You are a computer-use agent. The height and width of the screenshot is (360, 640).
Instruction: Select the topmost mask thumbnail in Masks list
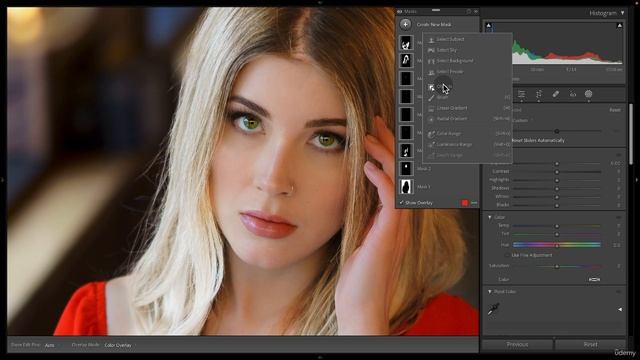(x=406, y=43)
